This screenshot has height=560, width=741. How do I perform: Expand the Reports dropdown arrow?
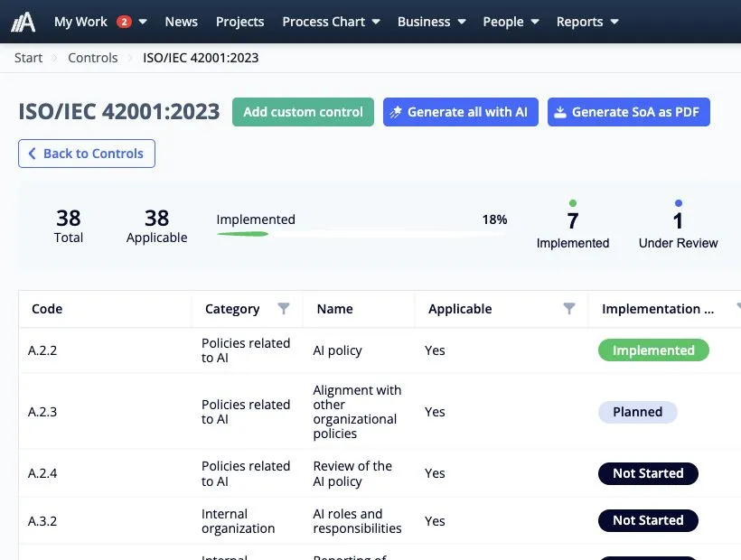pos(614,22)
